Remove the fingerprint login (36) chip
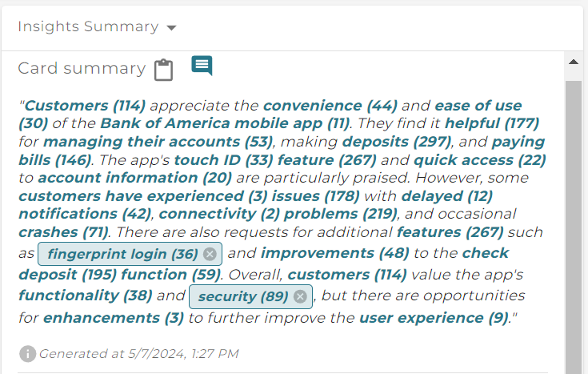Screen dimensions: 588x374 (x=210, y=254)
